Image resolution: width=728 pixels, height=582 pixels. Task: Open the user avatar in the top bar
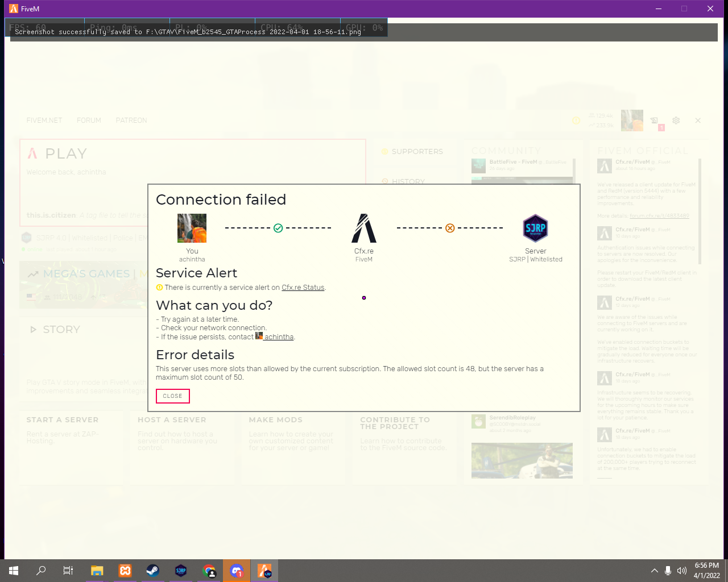coord(632,120)
